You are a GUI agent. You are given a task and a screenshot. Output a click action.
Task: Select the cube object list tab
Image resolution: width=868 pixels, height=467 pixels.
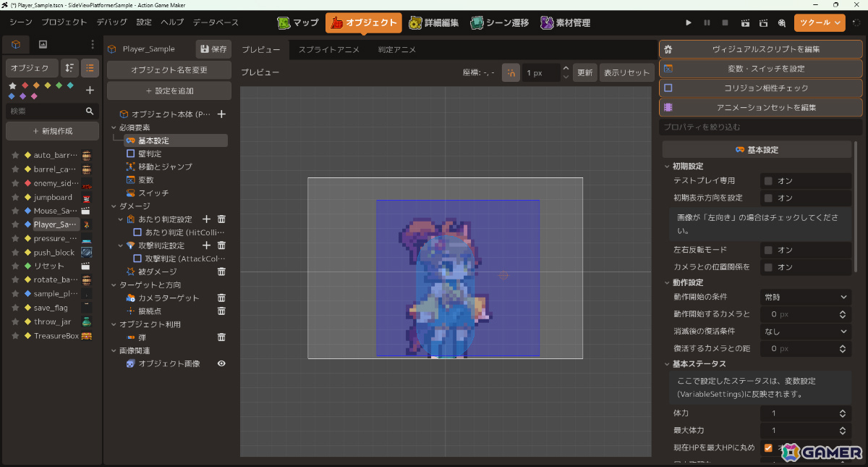(16, 45)
